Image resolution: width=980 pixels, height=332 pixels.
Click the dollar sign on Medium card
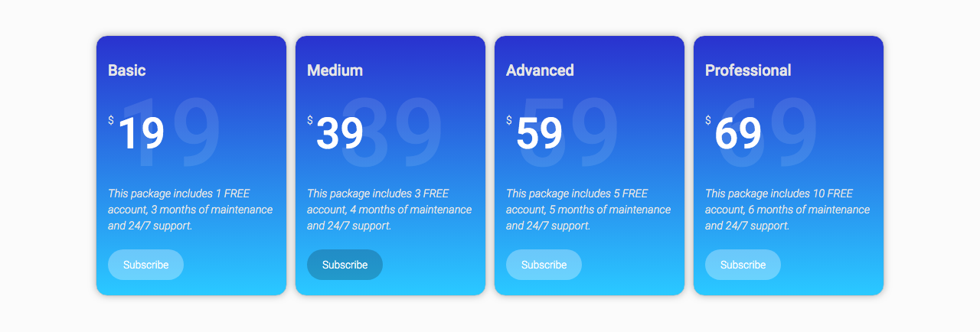pyautogui.click(x=310, y=120)
